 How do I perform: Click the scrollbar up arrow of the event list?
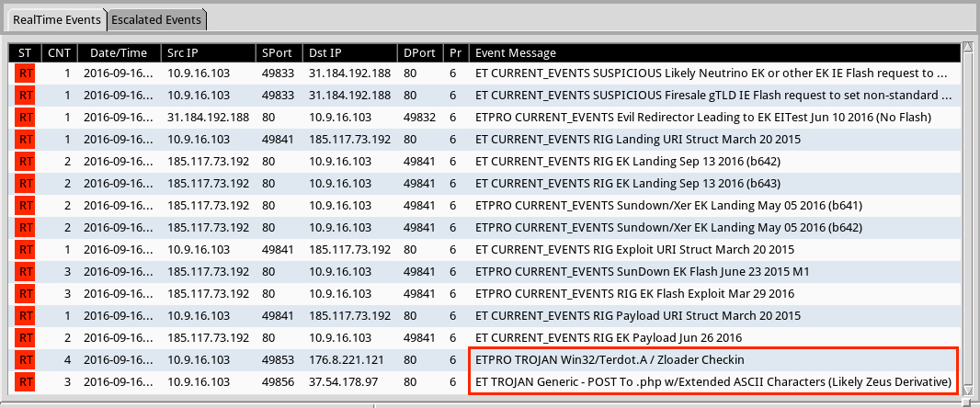pyautogui.click(x=967, y=48)
